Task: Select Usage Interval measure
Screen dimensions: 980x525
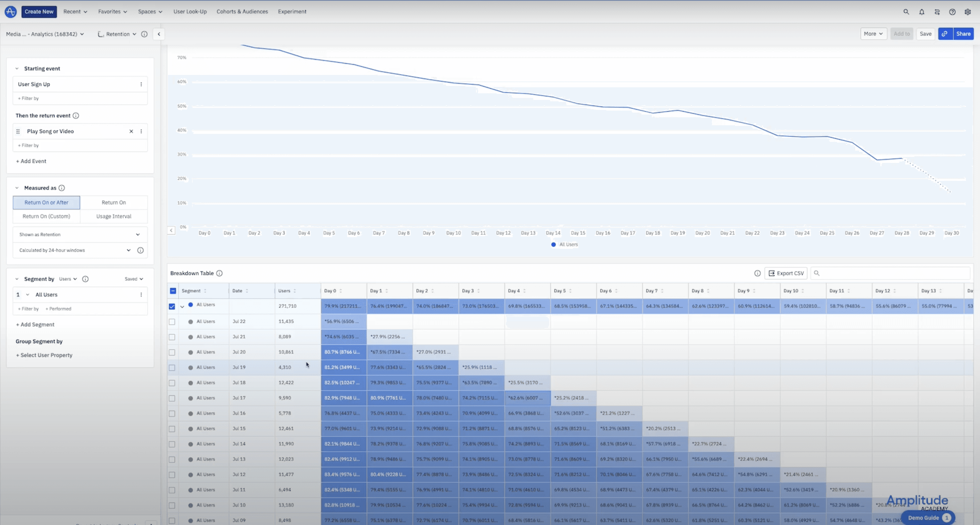Action: 114,216
